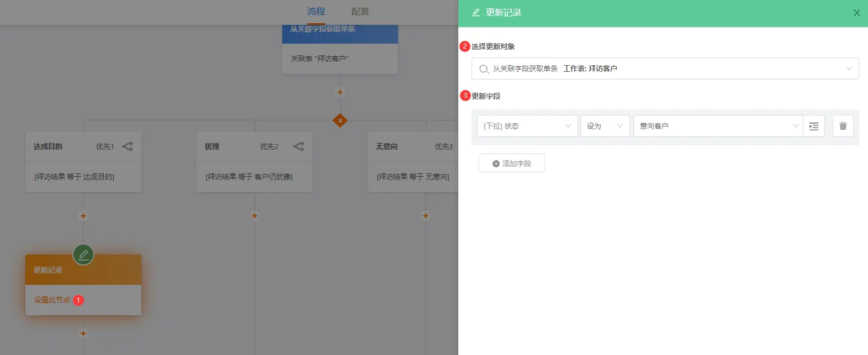Click the condition [拜访结果 等于 达成目的]
This screenshot has height=355, width=868.
pos(74,177)
